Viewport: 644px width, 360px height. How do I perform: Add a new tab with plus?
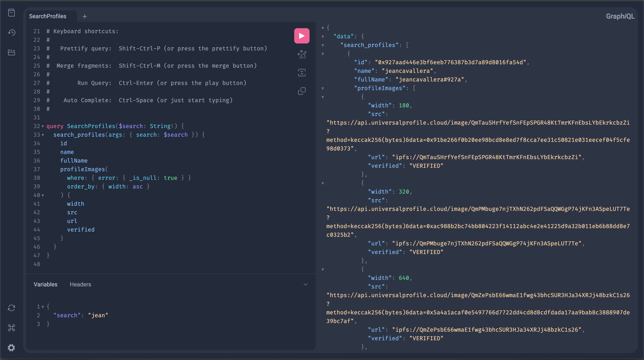(85, 16)
